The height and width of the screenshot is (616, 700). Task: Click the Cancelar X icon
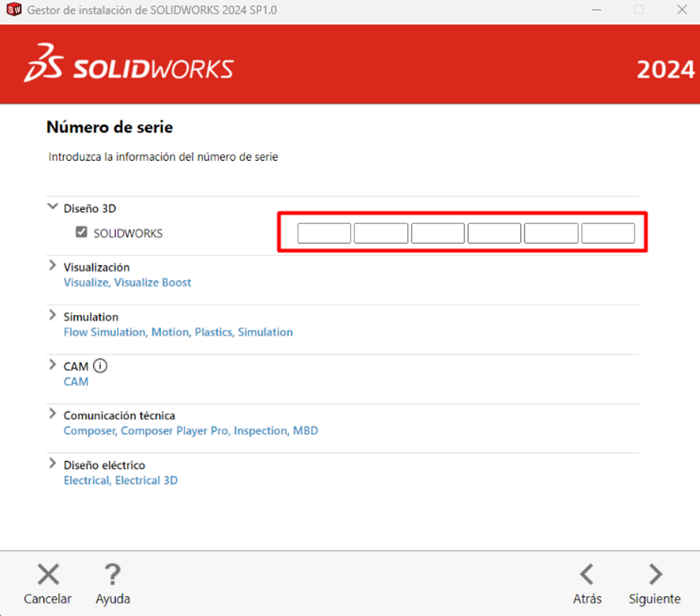[48, 574]
